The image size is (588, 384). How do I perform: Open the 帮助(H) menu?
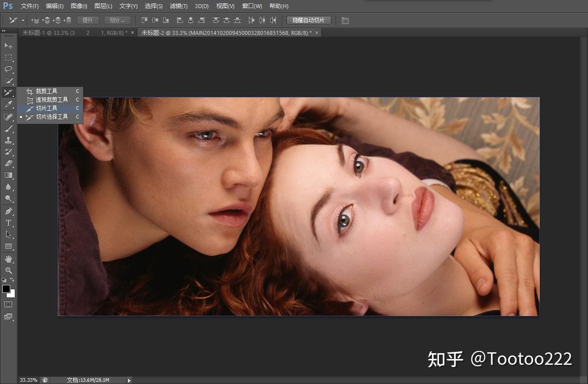coord(279,6)
